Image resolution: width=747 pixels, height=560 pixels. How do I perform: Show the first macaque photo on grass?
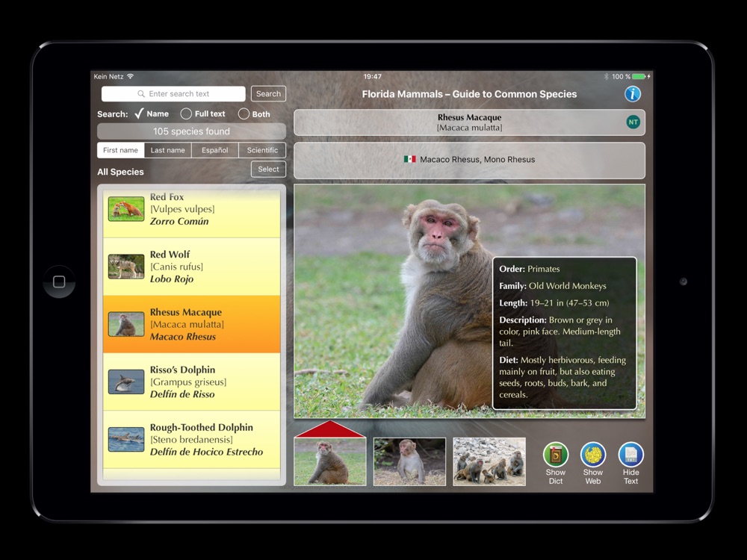pos(330,462)
